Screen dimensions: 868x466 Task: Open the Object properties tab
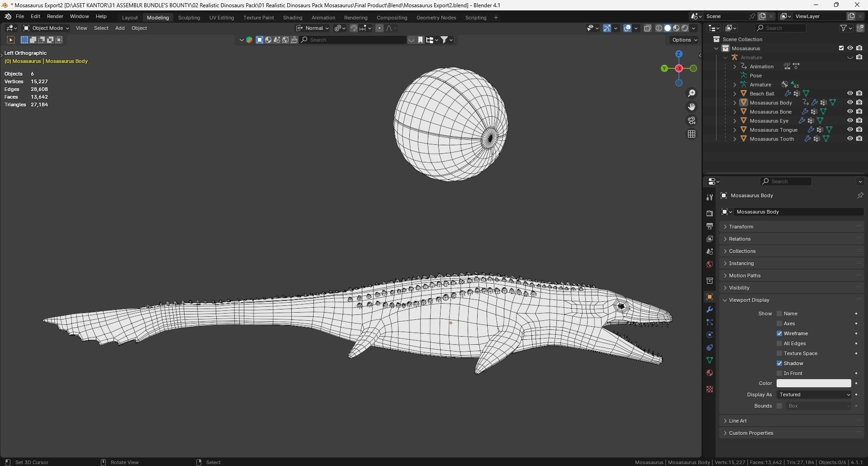[x=709, y=297]
